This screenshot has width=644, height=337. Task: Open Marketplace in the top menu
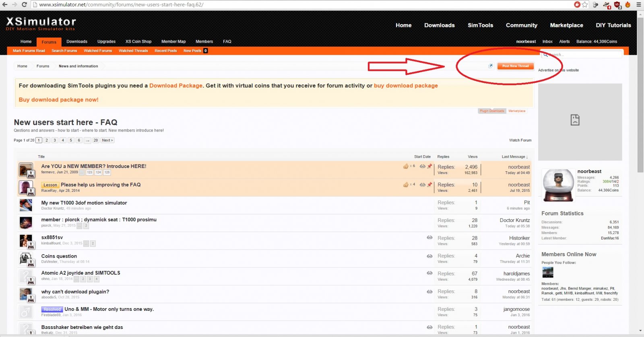click(566, 25)
